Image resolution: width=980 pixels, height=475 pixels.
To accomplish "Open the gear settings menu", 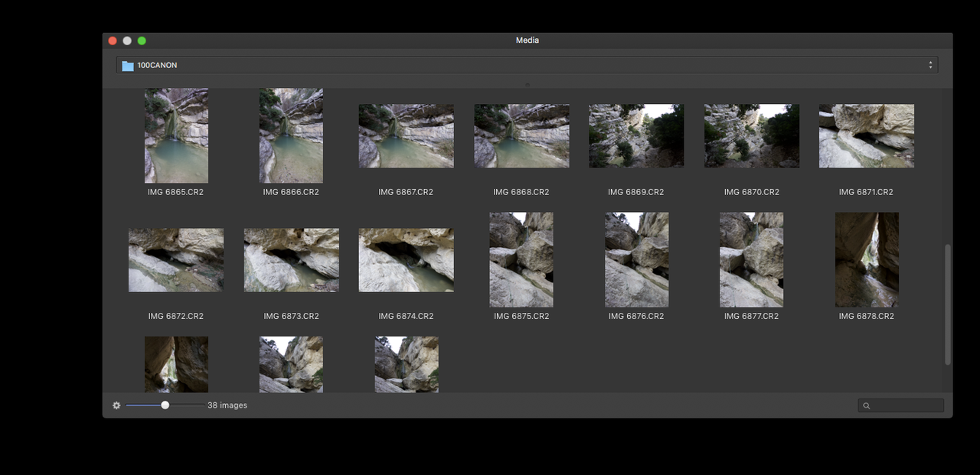I will [x=116, y=405].
